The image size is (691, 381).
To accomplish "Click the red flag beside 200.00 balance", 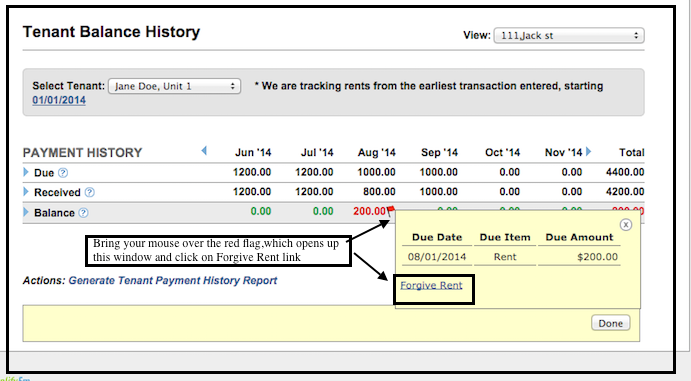I will tap(390, 211).
